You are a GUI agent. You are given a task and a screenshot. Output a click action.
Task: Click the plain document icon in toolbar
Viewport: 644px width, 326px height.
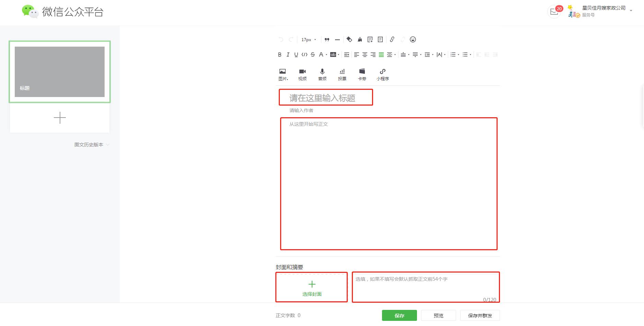(380, 39)
